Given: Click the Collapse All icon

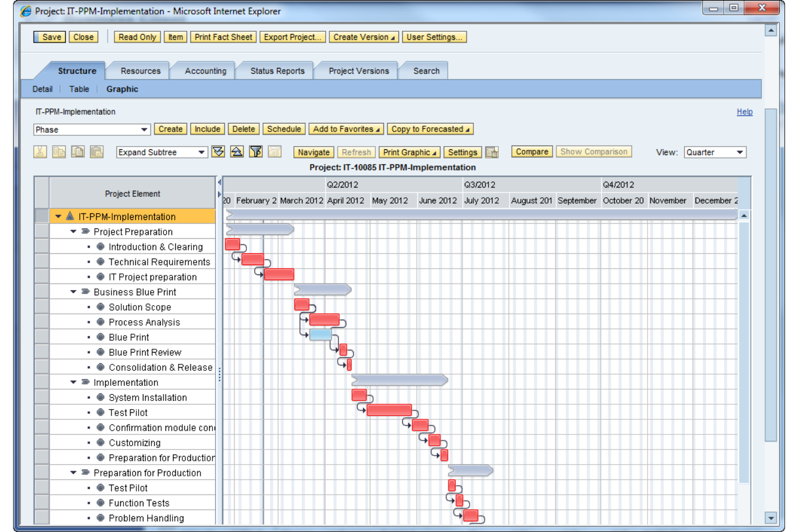Looking at the screenshot, I should tap(237, 151).
